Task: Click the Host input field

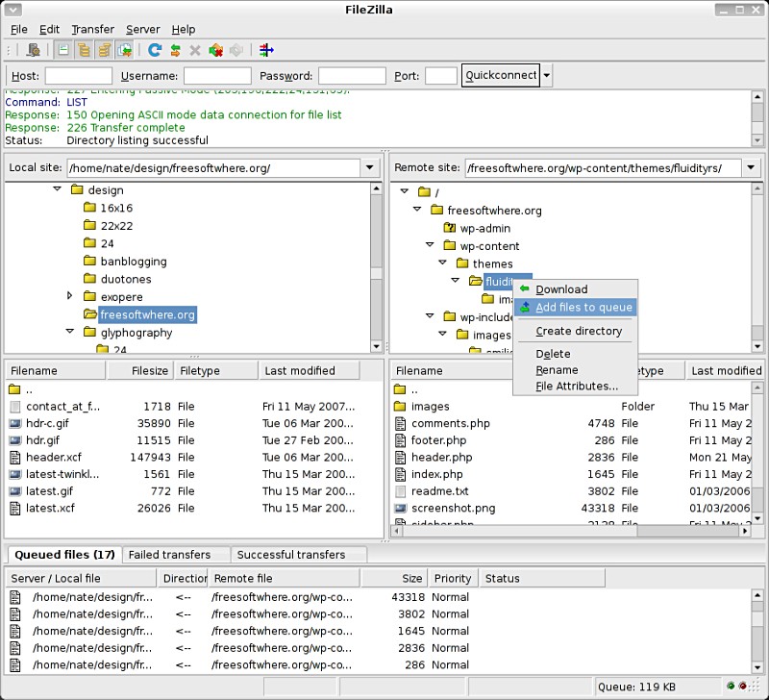Action: point(79,76)
